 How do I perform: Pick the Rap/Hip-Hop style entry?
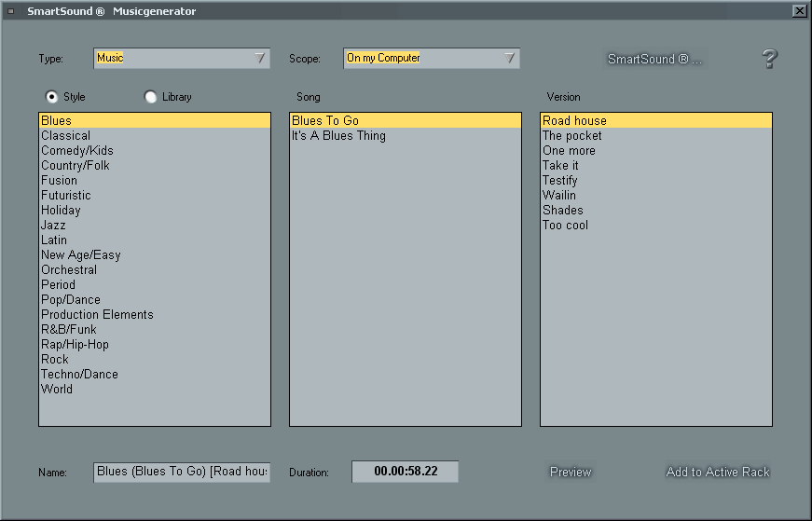click(x=75, y=344)
